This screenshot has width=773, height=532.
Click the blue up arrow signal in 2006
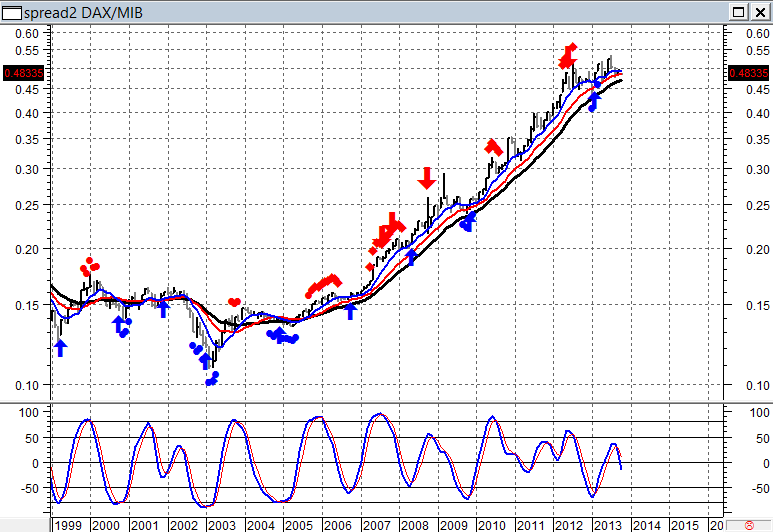pos(350,311)
